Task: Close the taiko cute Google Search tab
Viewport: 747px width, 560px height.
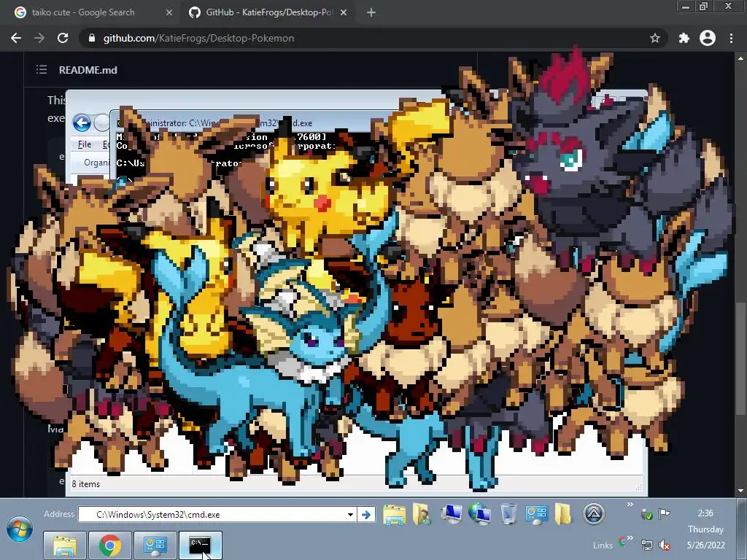Action: tap(169, 13)
